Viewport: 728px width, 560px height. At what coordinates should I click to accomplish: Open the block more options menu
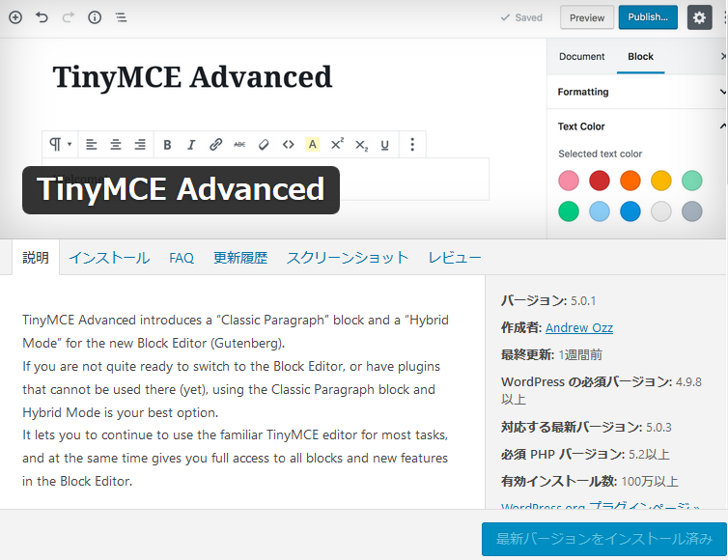(x=412, y=145)
